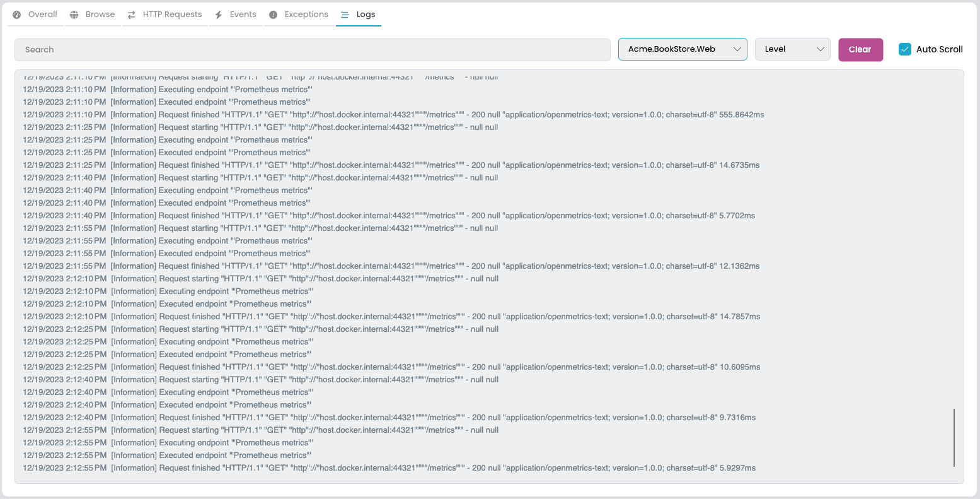Toggle the Auto Scroll checkbox
Viewport: 980px width, 499px height.
click(906, 49)
